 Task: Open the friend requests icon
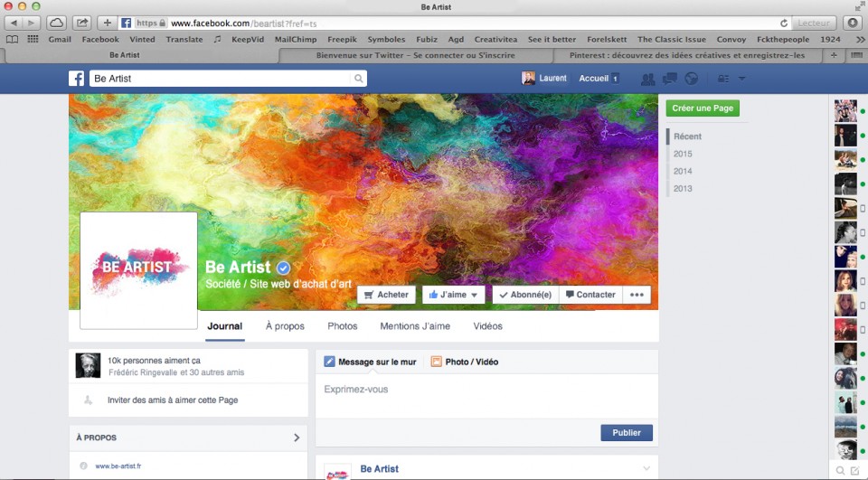pos(647,79)
